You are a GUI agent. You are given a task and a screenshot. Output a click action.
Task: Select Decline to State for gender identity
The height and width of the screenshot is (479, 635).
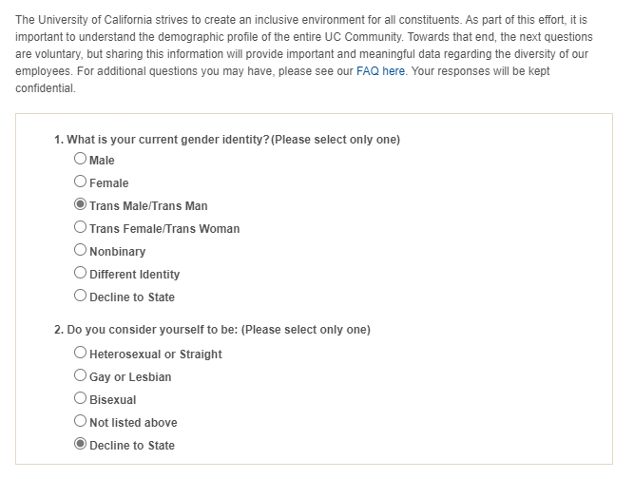tap(80, 295)
